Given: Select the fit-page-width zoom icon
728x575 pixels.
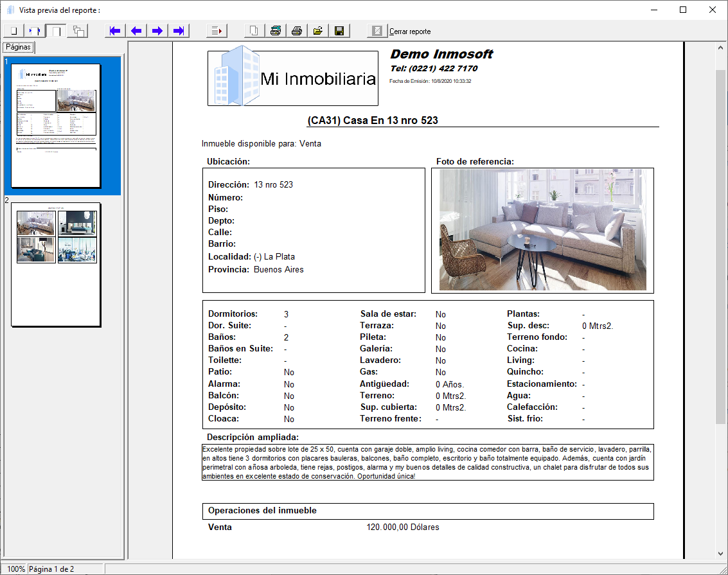Looking at the screenshot, I should pyautogui.click(x=35, y=30).
